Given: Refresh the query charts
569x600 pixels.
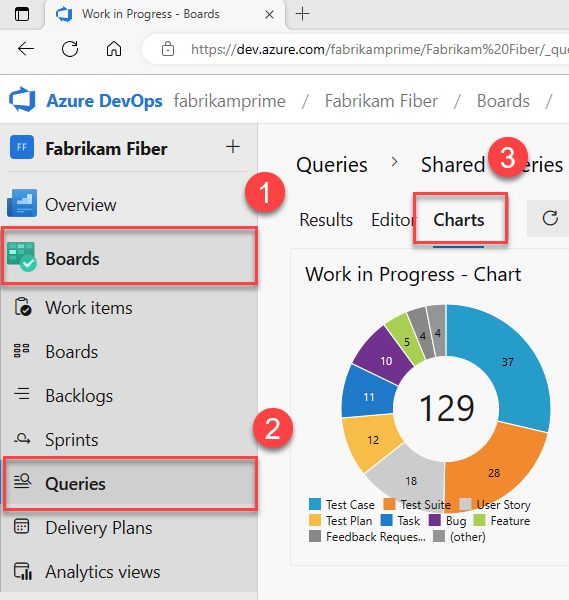Looking at the screenshot, I should click(550, 218).
